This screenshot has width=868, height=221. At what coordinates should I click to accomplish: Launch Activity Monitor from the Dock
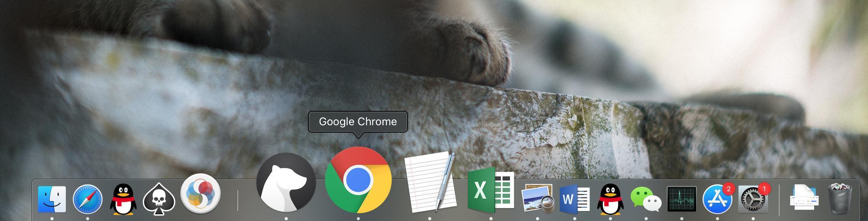682,199
